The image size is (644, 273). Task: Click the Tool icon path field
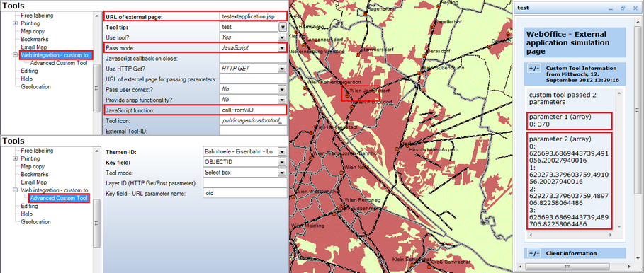(253, 120)
